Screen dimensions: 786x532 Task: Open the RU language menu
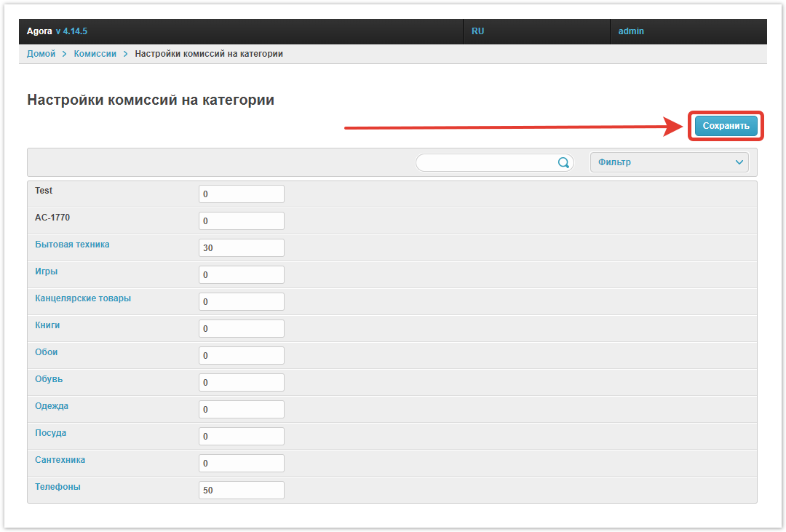(478, 31)
